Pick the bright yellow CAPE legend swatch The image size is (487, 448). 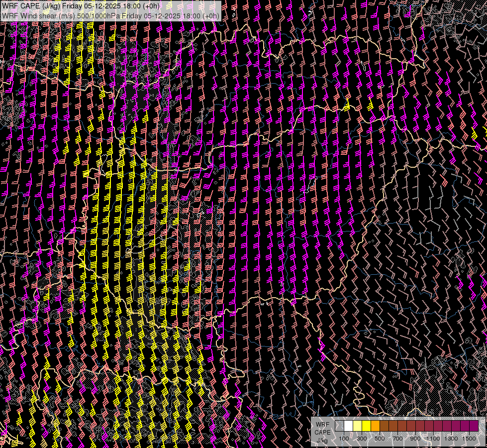367,426
